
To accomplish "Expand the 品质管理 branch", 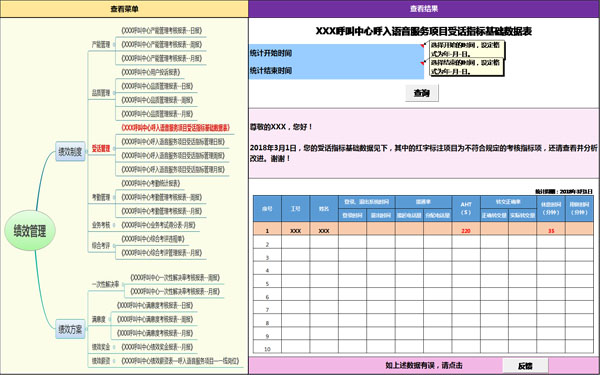I will (x=101, y=93).
